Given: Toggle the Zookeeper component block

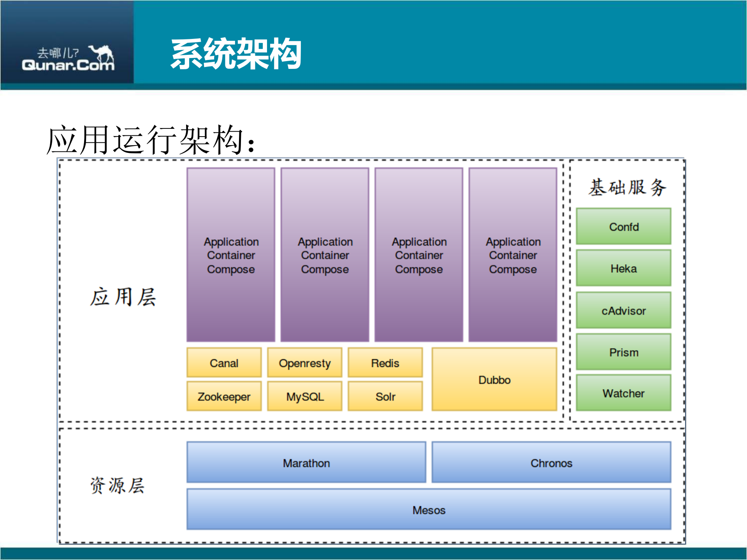Looking at the screenshot, I should point(224,396).
